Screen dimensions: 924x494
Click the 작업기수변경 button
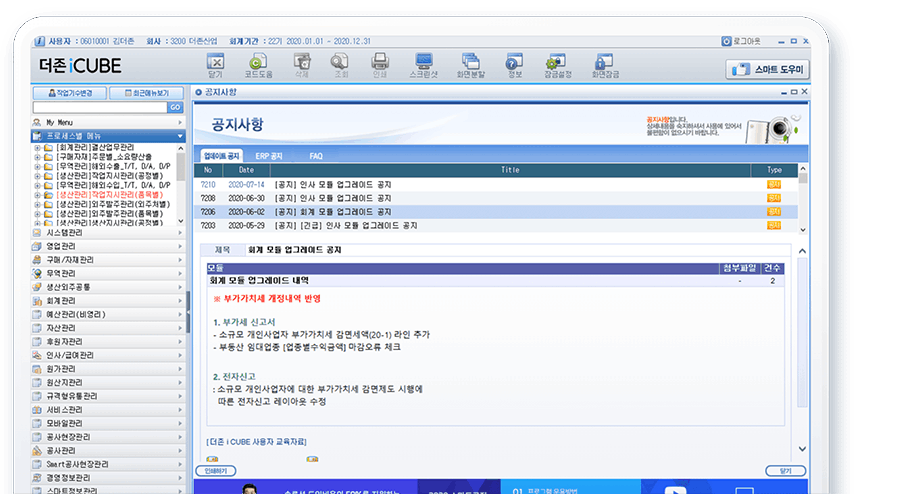(70, 93)
